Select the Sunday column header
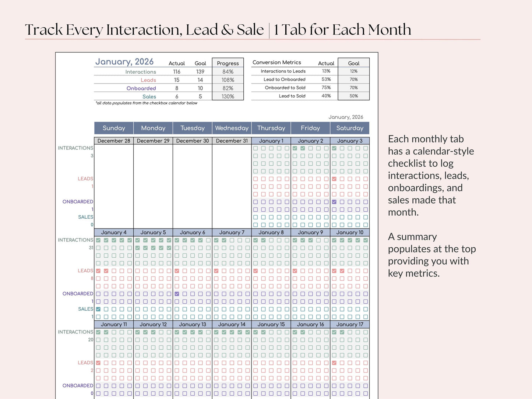The height and width of the screenshot is (399, 532). tap(114, 128)
